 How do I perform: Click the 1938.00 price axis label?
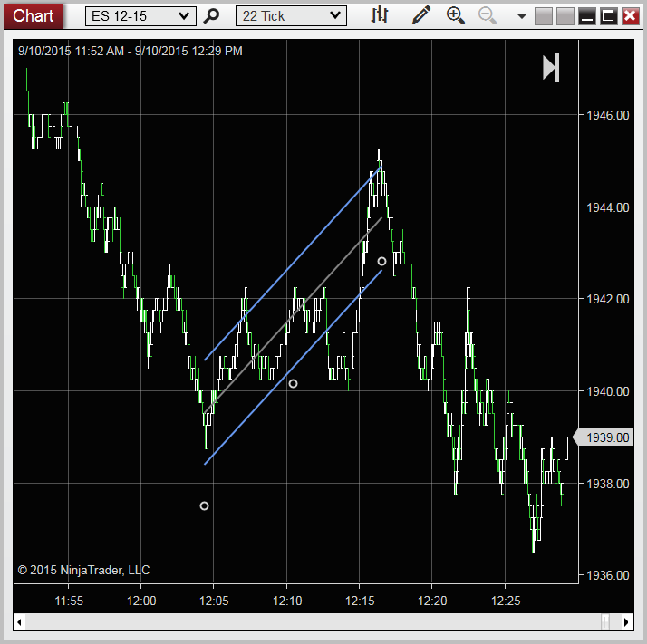point(608,483)
